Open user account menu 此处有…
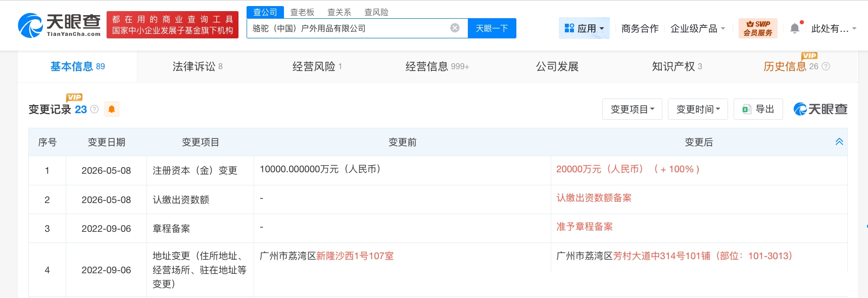Image resolution: width=868 pixels, height=298 pixels. [x=834, y=29]
